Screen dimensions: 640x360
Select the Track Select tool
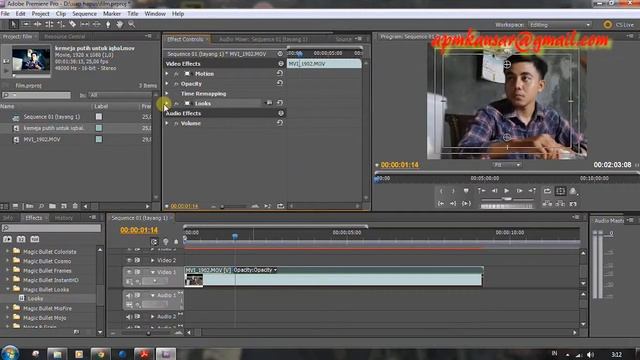tap(26, 24)
